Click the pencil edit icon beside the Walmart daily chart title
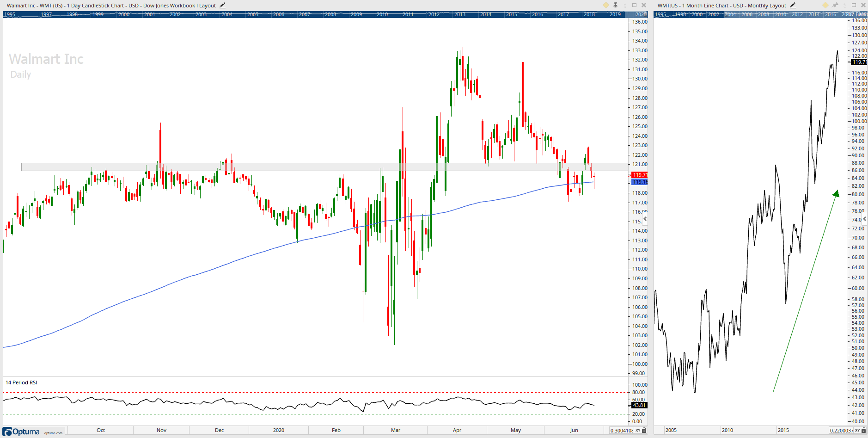This screenshot has height=438, width=868. tap(222, 6)
